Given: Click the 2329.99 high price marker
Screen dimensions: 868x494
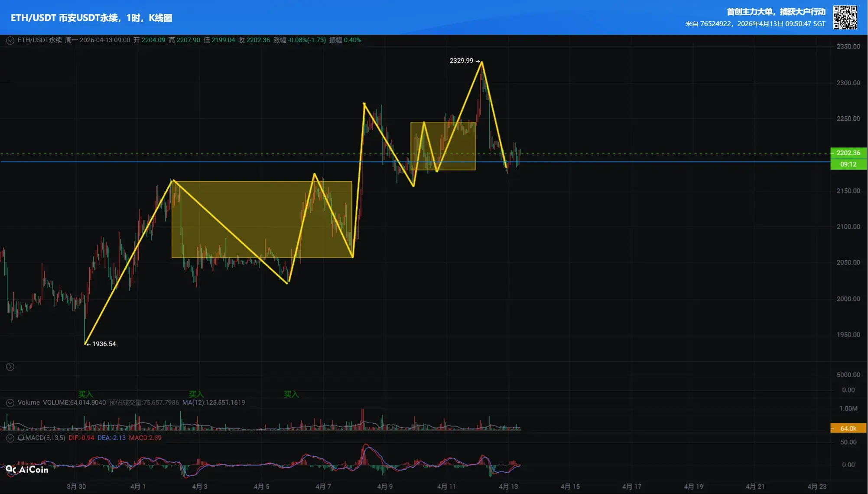Looking at the screenshot, I should (x=462, y=61).
